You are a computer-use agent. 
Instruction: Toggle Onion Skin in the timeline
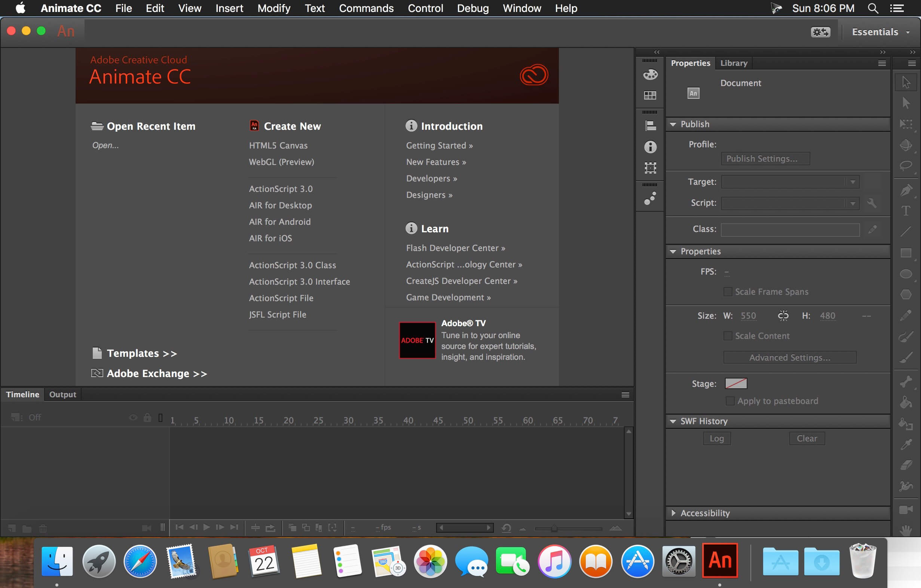tap(293, 528)
